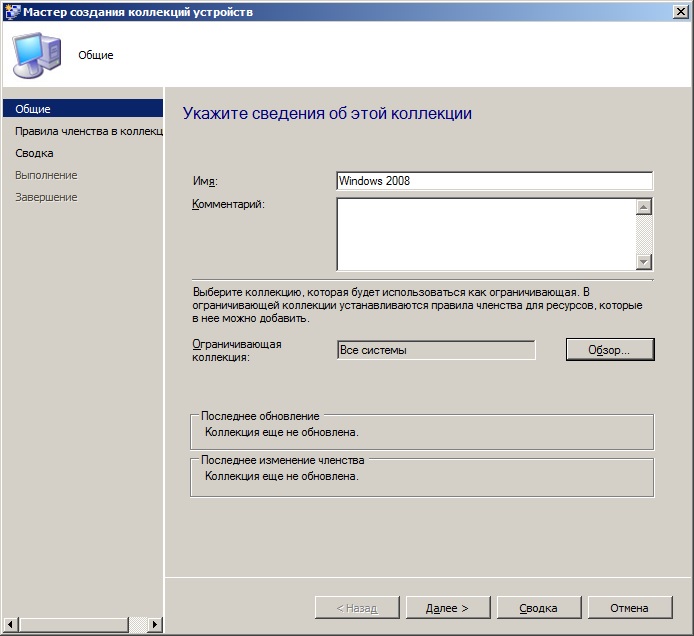
Task: Click the disabled Назад button
Action: point(357,608)
